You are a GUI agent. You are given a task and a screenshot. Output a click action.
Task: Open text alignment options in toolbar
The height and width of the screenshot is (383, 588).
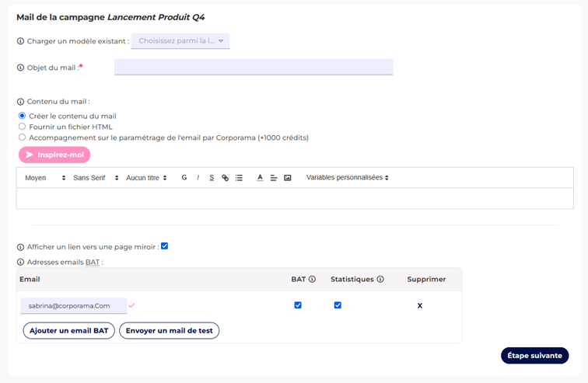(x=274, y=178)
